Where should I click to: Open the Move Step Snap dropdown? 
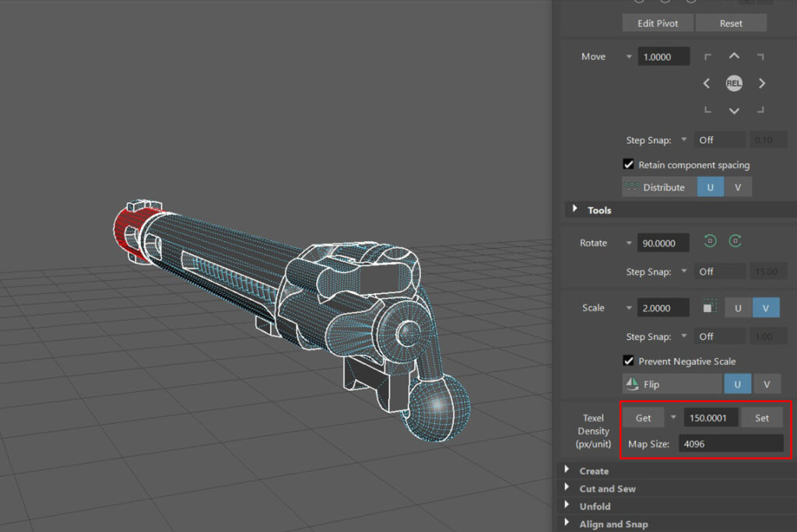point(684,140)
